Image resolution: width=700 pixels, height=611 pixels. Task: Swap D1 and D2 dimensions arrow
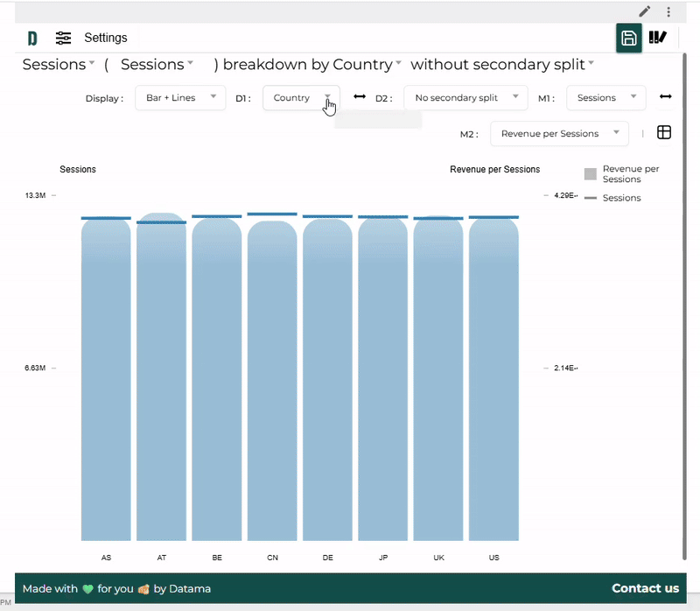tap(360, 97)
